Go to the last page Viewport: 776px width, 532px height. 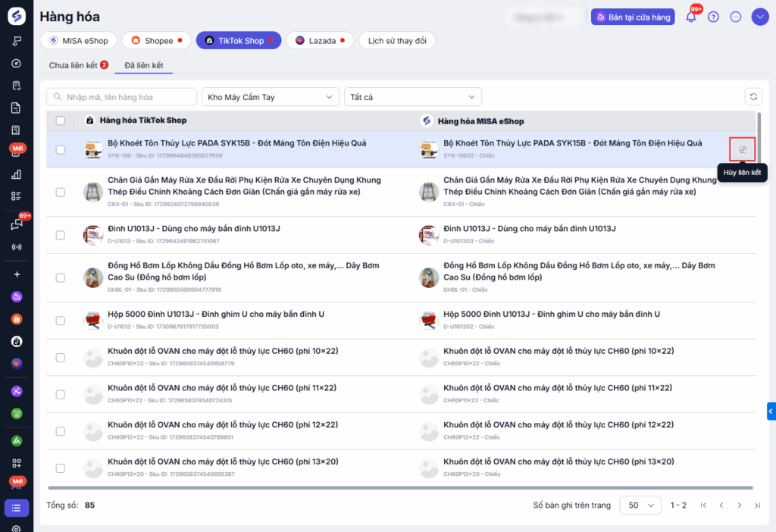click(x=757, y=505)
